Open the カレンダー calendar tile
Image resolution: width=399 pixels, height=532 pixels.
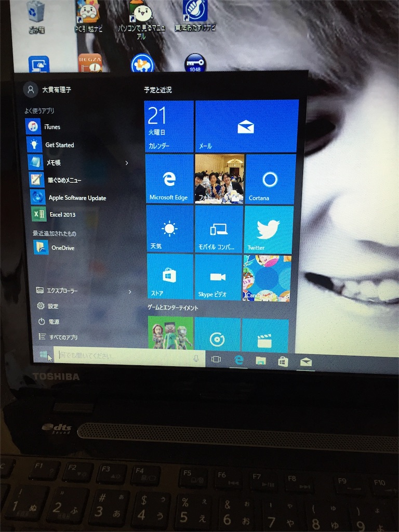point(169,127)
